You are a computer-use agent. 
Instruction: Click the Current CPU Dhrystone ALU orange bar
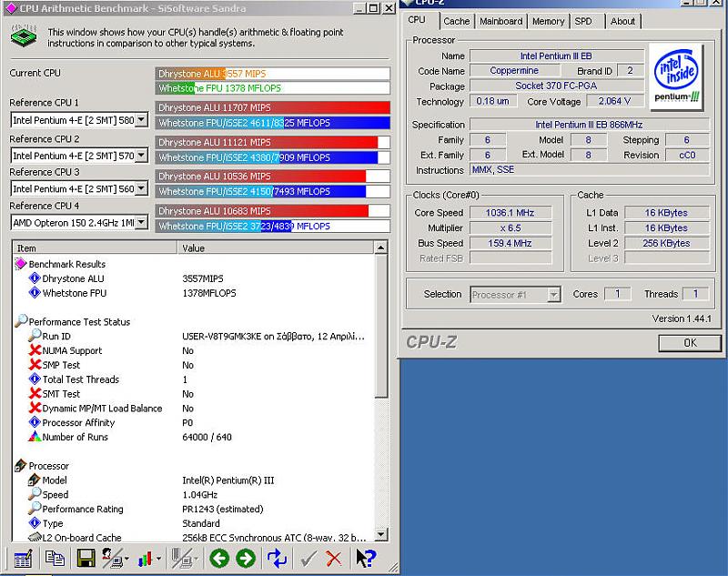[191, 74]
